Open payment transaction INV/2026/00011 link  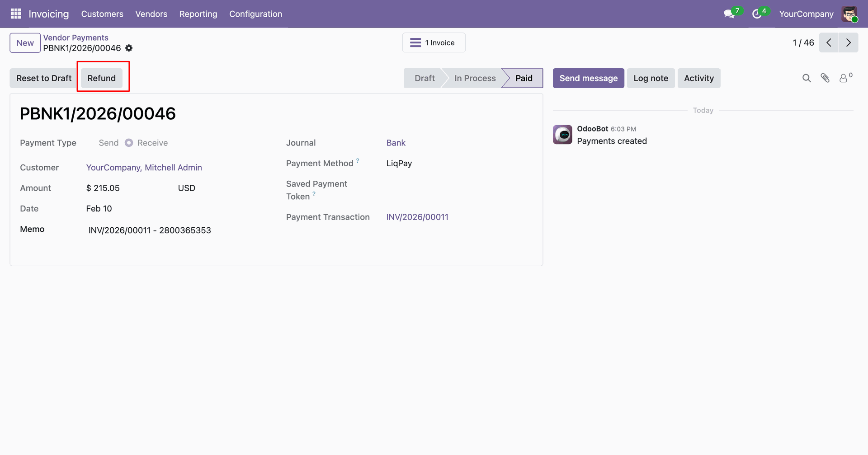pyautogui.click(x=417, y=217)
